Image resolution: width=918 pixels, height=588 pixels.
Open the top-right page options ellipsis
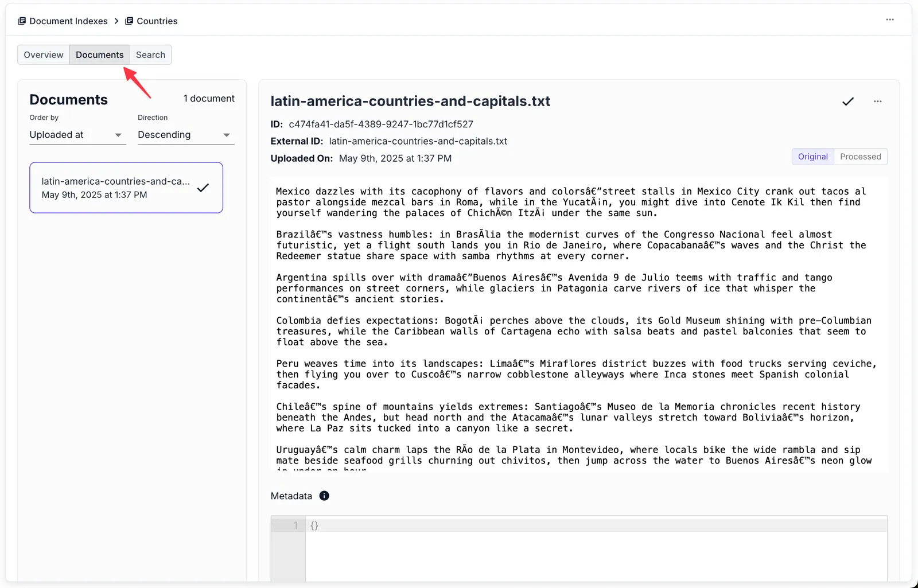click(x=890, y=20)
